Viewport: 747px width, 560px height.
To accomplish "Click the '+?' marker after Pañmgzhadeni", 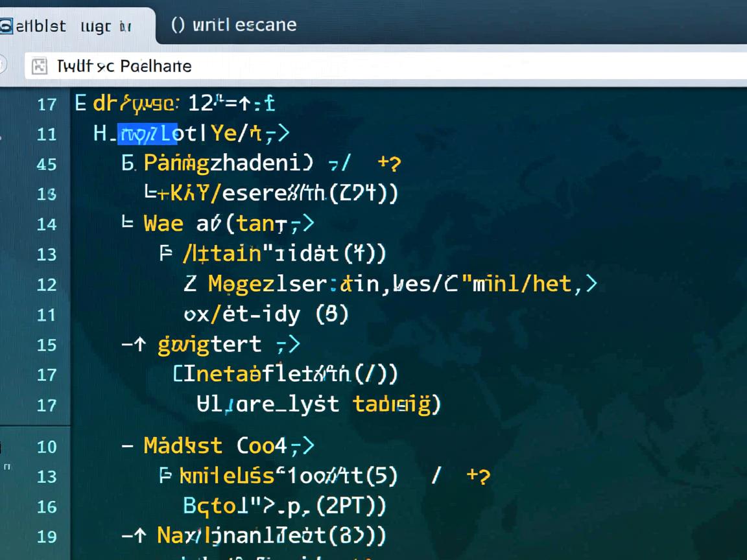I will click(389, 163).
